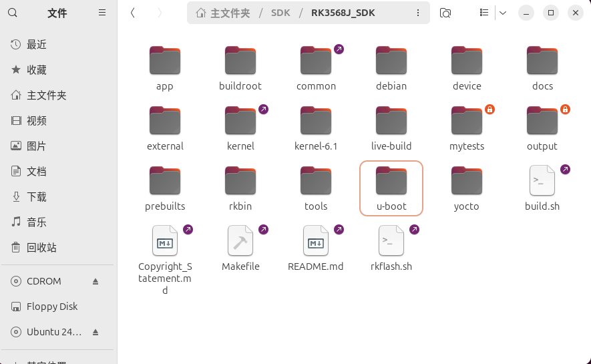Select the external folder
Screen dimensions: 591x364
[165, 128]
